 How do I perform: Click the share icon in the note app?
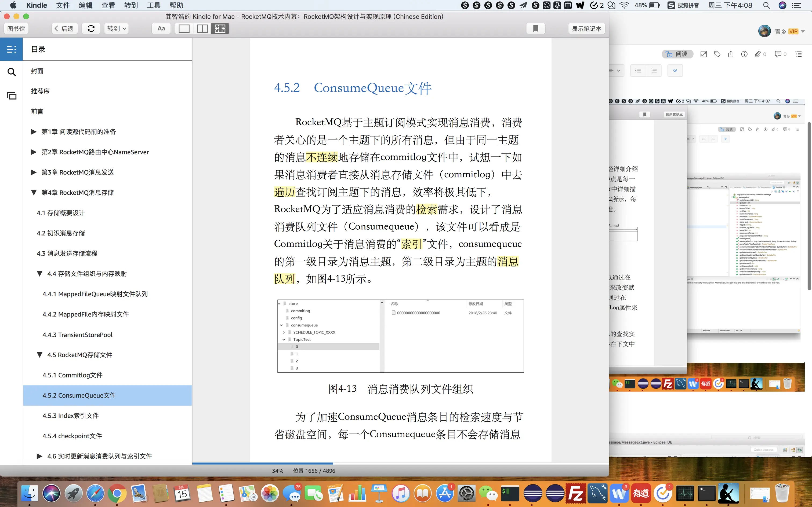point(730,54)
